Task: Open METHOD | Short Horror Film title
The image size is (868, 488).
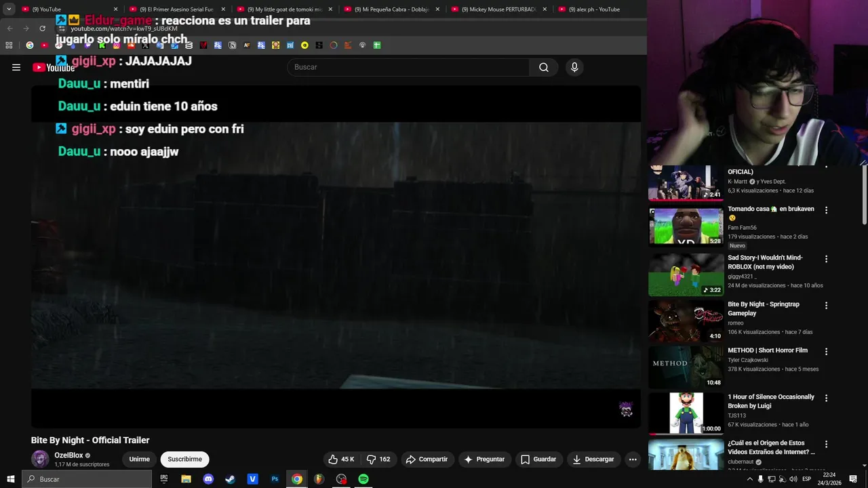Action: pyautogui.click(x=768, y=350)
